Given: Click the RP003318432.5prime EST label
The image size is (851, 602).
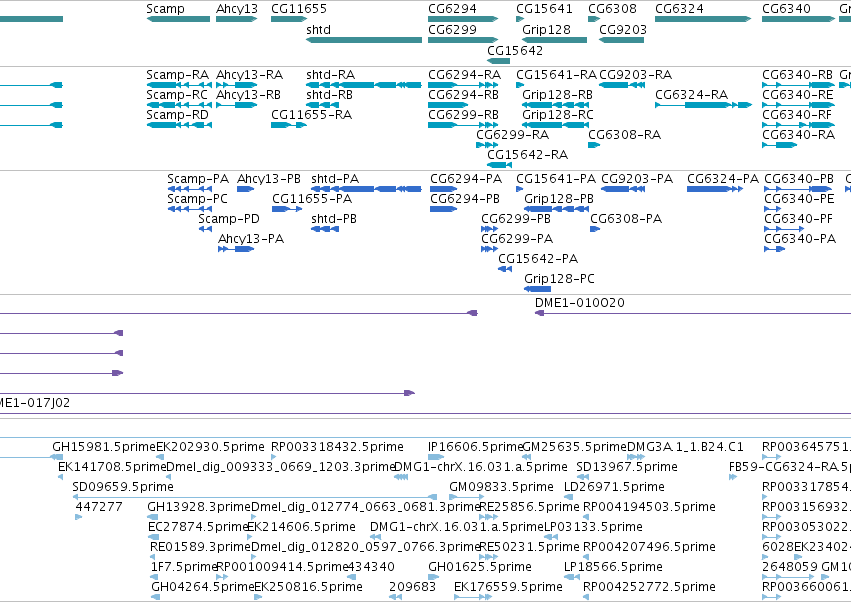Looking at the screenshot, I should tap(337, 447).
